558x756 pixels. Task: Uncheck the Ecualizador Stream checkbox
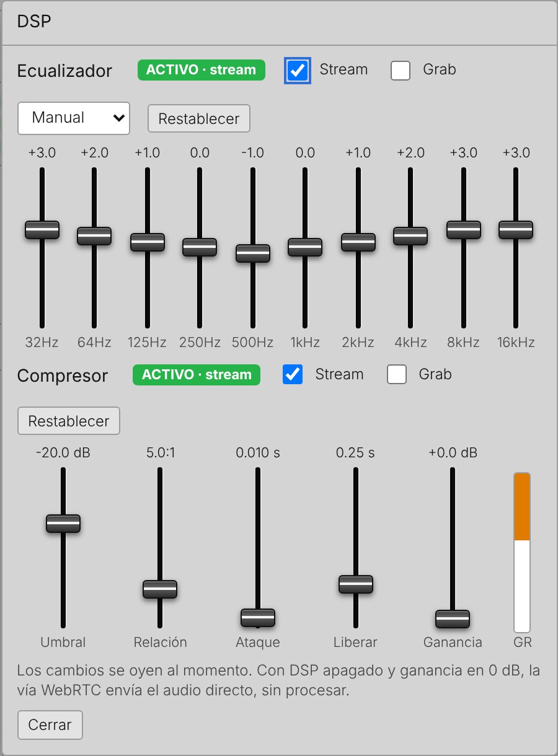point(298,71)
